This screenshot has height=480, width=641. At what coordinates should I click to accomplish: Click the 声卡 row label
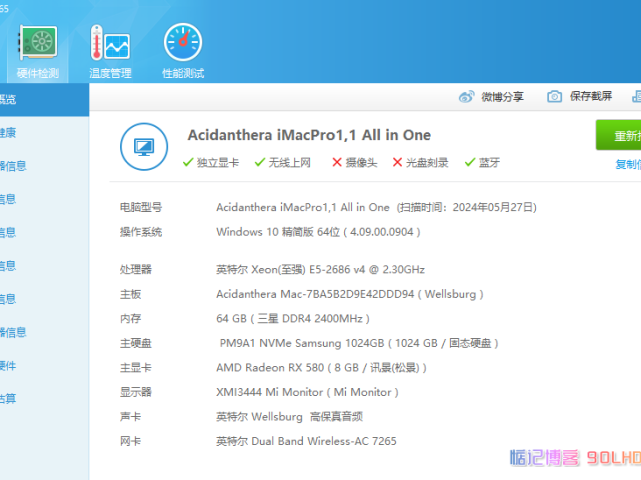pos(130,417)
